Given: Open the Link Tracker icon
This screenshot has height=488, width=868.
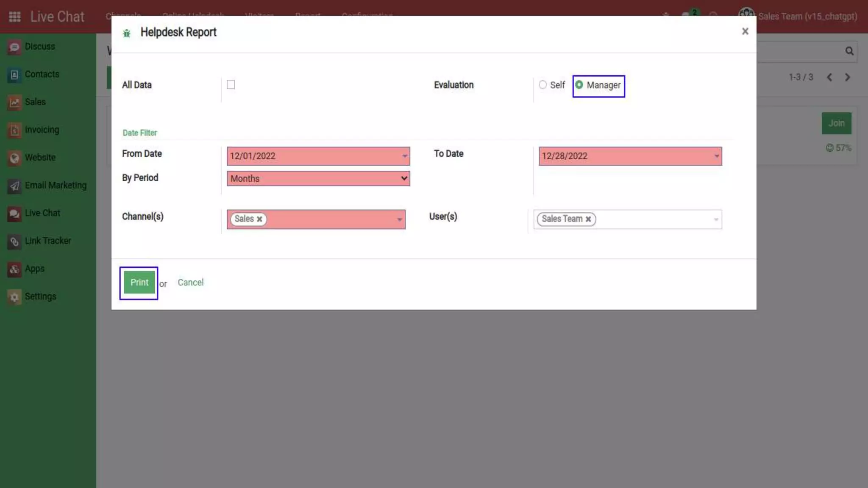Looking at the screenshot, I should [14, 241].
